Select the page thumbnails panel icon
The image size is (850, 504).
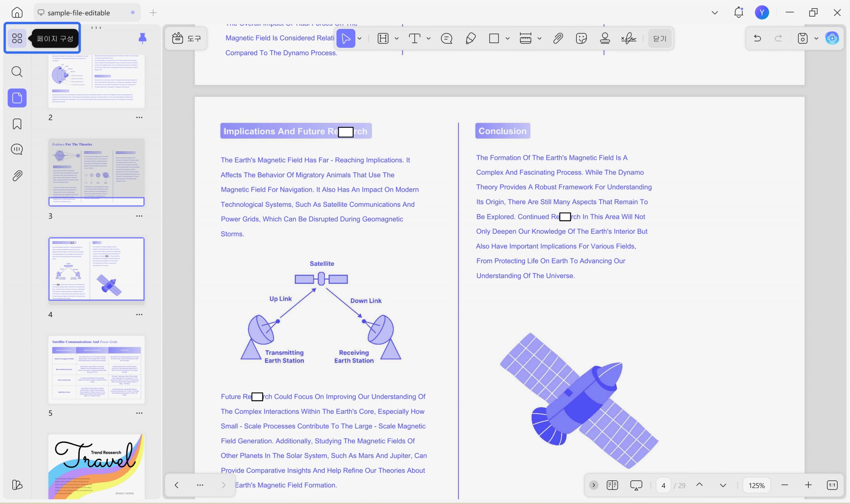click(17, 98)
